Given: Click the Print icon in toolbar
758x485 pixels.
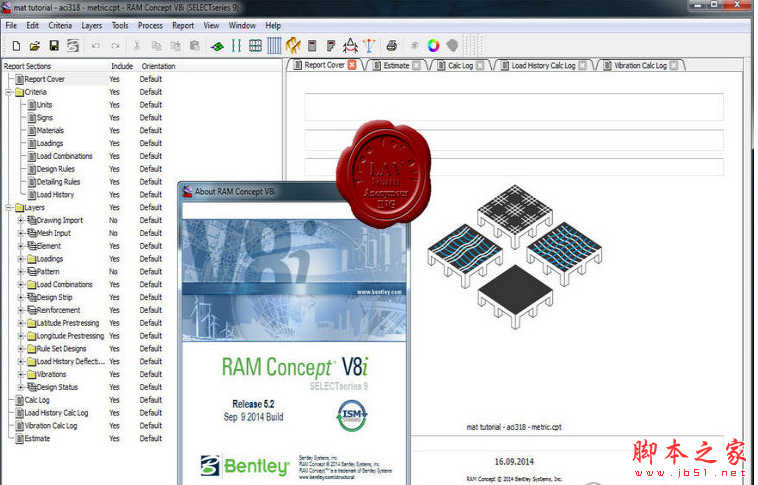Looking at the screenshot, I should pyautogui.click(x=392, y=45).
